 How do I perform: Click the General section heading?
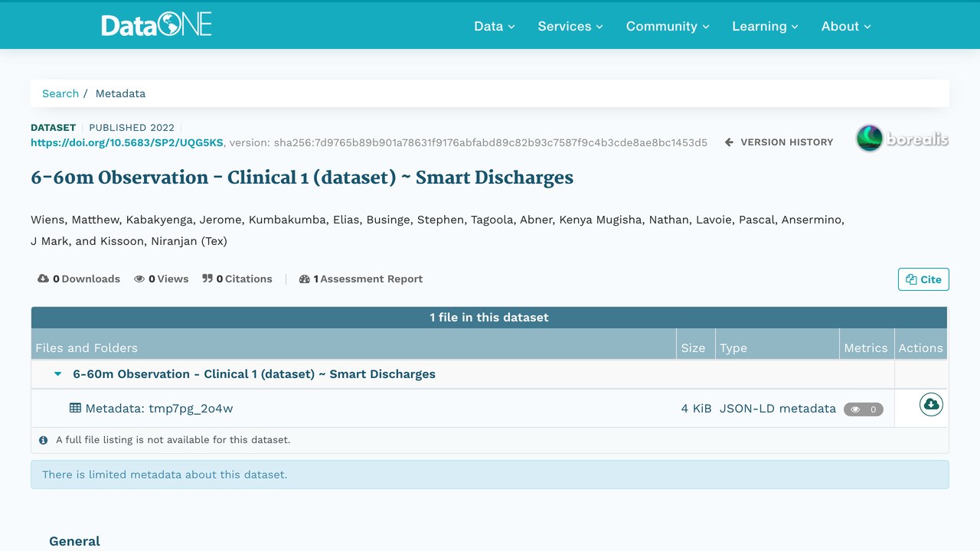(75, 541)
